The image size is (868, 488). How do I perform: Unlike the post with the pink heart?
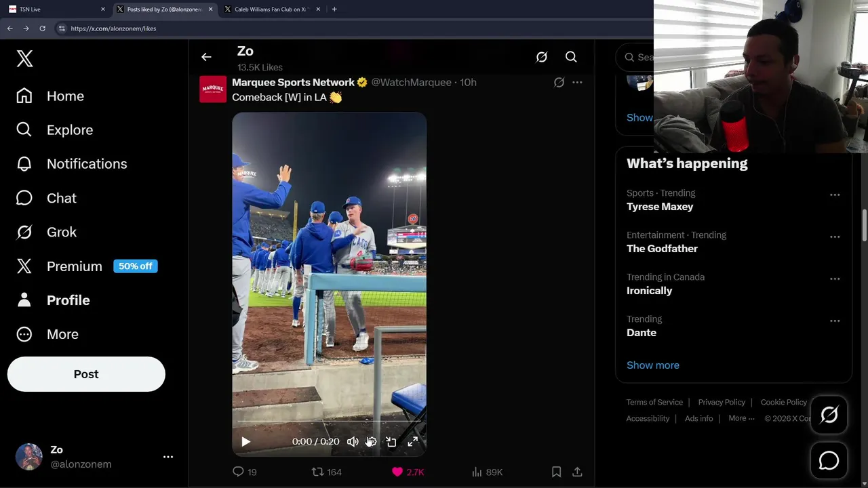point(397,472)
